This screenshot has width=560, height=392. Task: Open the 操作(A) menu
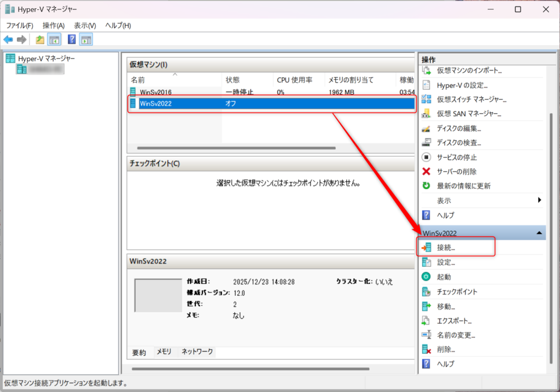(54, 26)
